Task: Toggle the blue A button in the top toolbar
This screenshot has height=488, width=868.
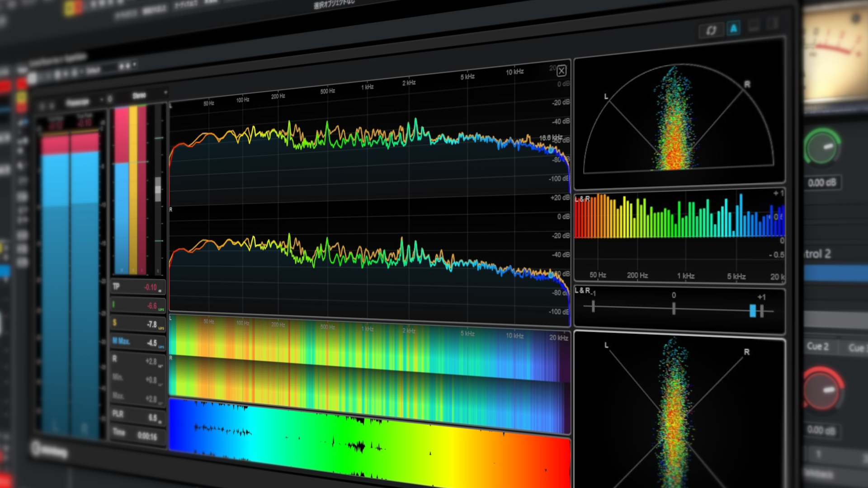Action: (733, 29)
